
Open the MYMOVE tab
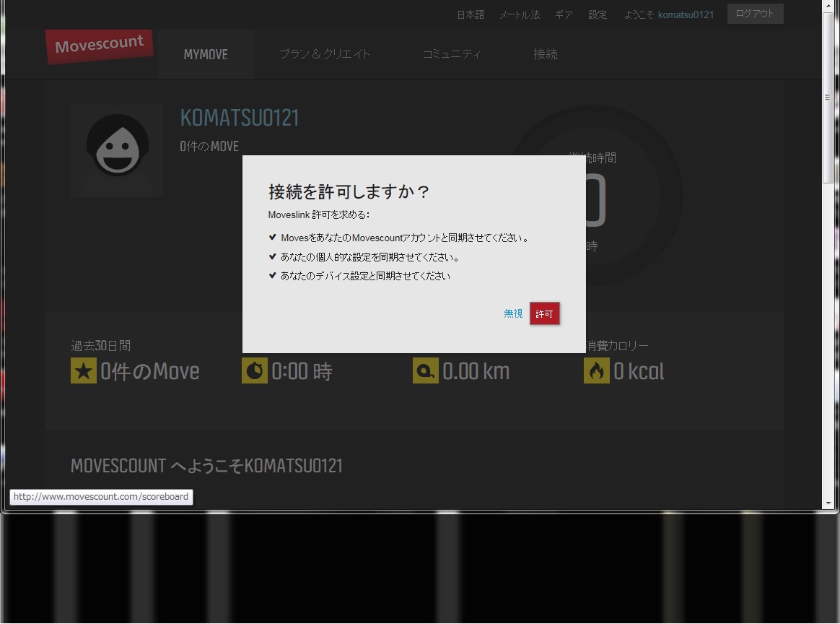(206, 54)
